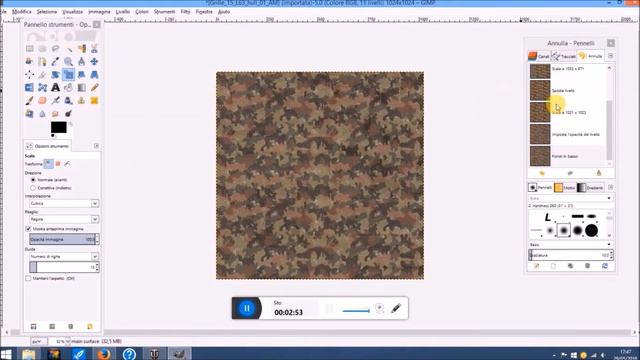This screenshot has width=640, height=360.
Task: Enable Mantieni l'aspetto checkbox
Action: 28,278
